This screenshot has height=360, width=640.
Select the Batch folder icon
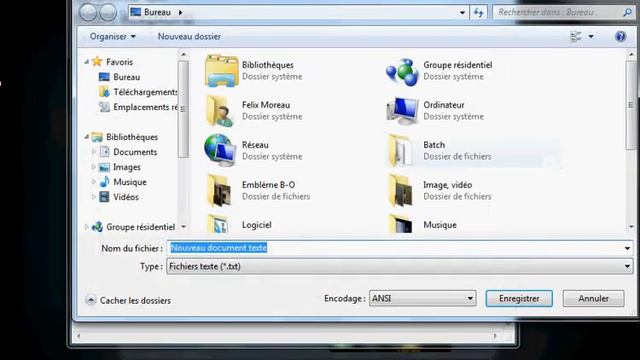400,151
